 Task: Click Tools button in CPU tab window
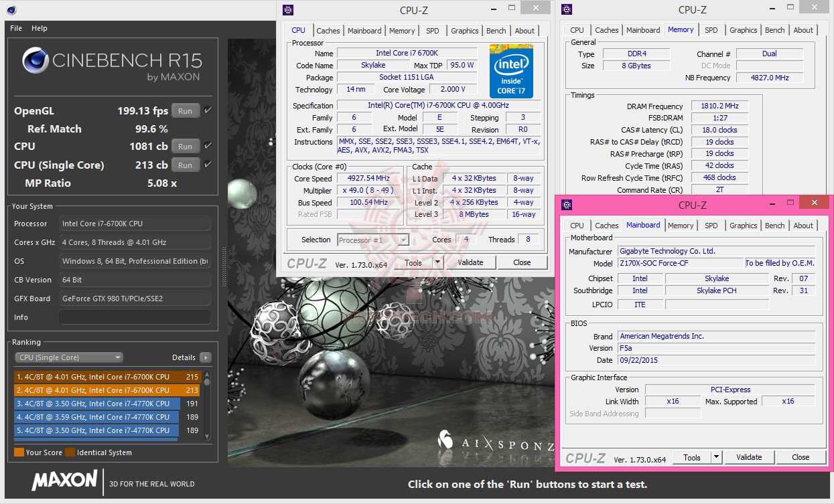click(413, 262)
